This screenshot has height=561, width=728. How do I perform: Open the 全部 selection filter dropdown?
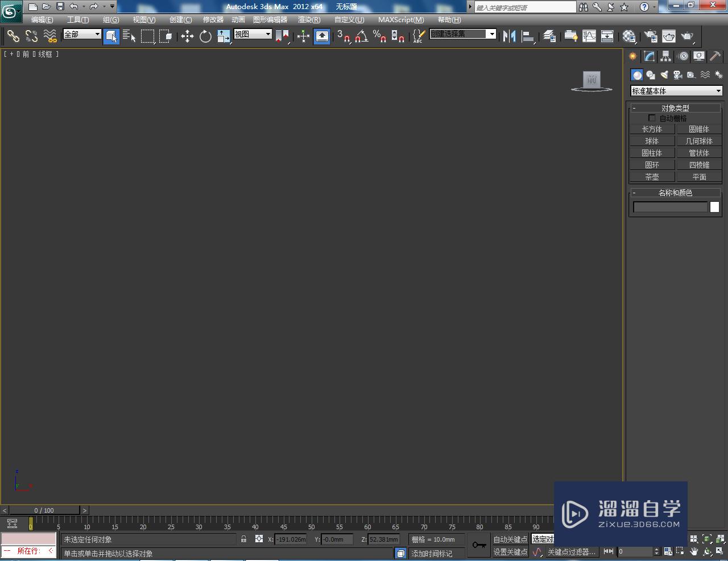(x=81, y=34)
